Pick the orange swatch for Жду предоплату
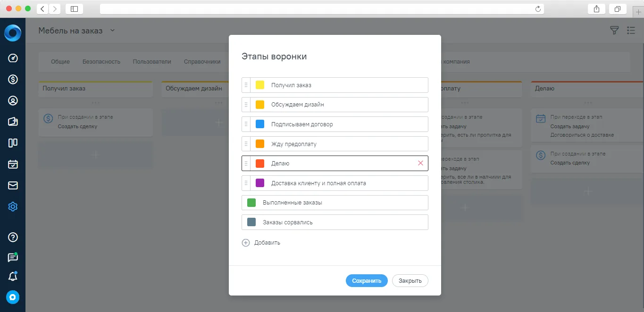 pos(260,144)
